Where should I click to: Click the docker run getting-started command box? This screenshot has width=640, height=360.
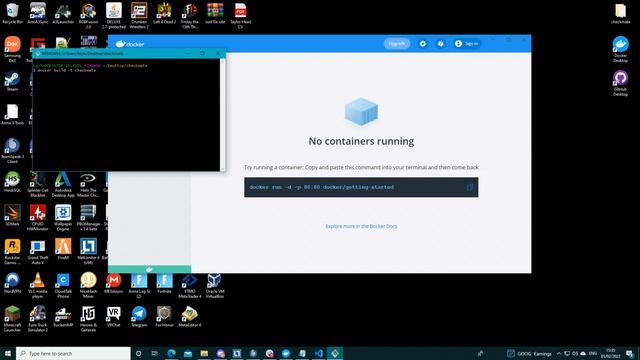pyautogui.click(x=361, y=187)
